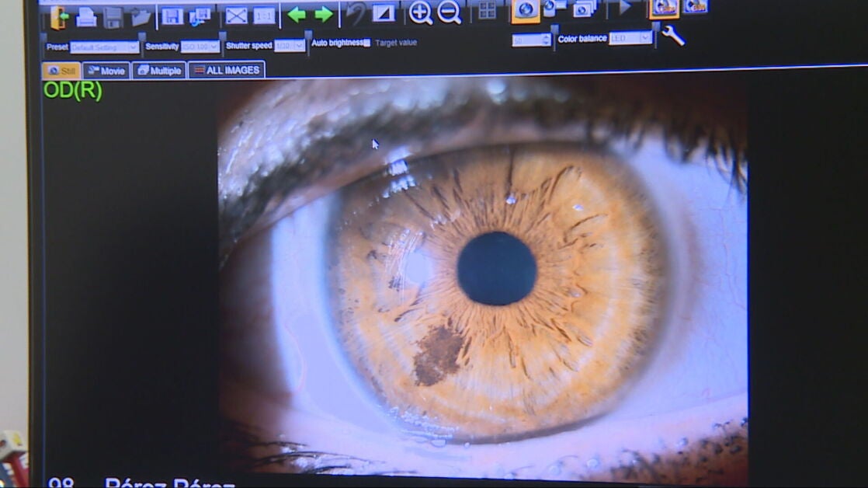The height and width of the screenshot is (488, 868).
Task: Click the printer icon
Action: pyautogui.click(x=85, y=16)
